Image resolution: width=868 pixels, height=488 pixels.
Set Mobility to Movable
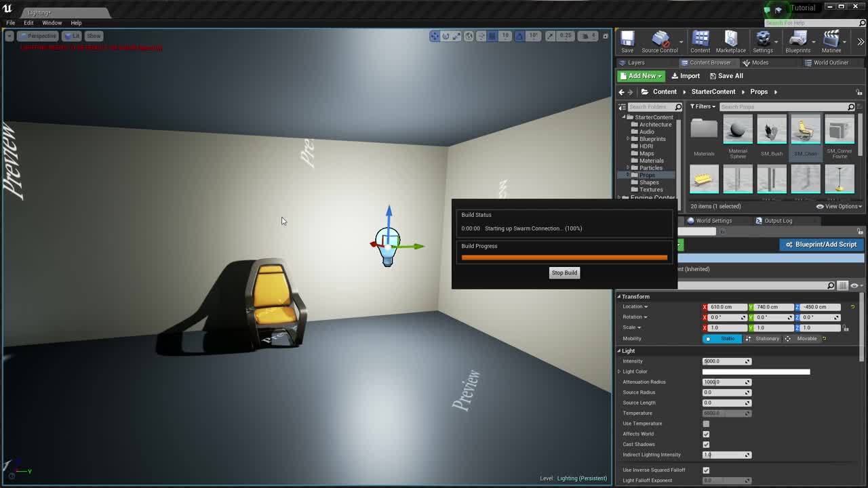pos(802,338)
